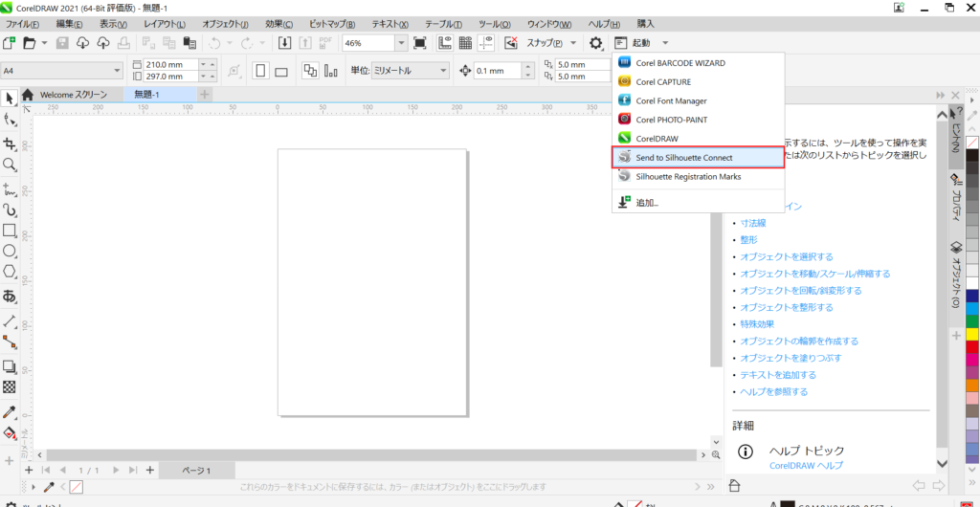Click the cloud upload icon
Screen dimensions: 980x507
click(x=103, y=42)
